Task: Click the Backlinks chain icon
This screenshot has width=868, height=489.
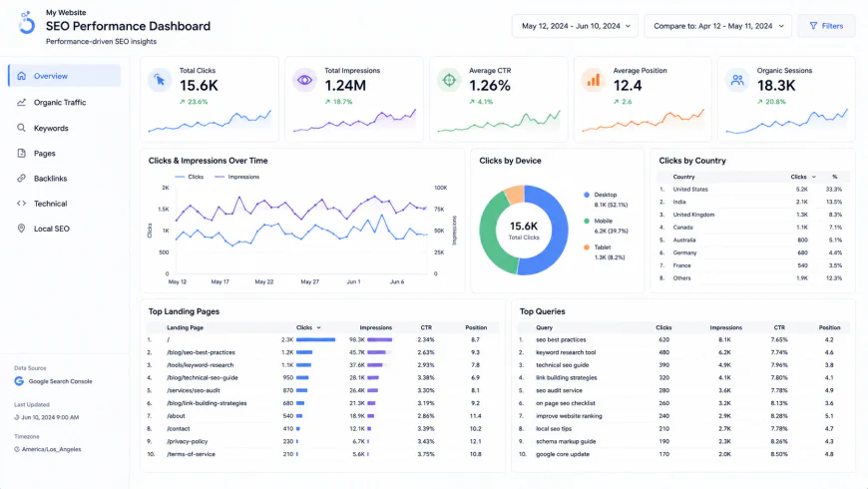Action: (21, 179)
